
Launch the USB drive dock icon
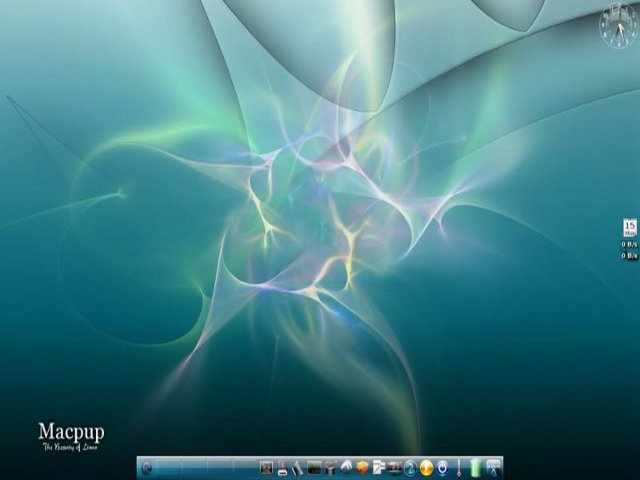point(282,468)
